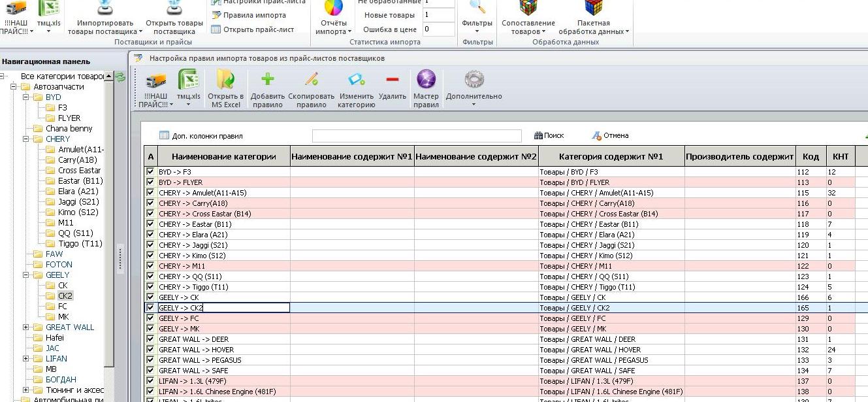Click the КНТ column header
The width and height of the screenshot is (868, 402).
tap(841, 156)
